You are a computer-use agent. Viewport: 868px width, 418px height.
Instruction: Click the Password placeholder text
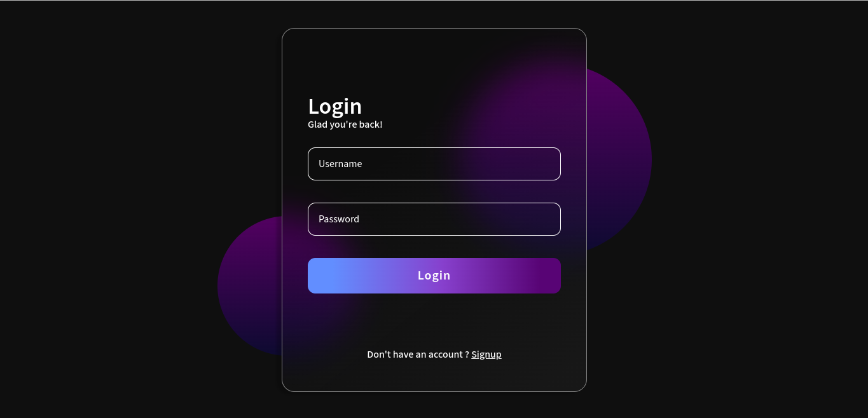click(x=339, y=219)
